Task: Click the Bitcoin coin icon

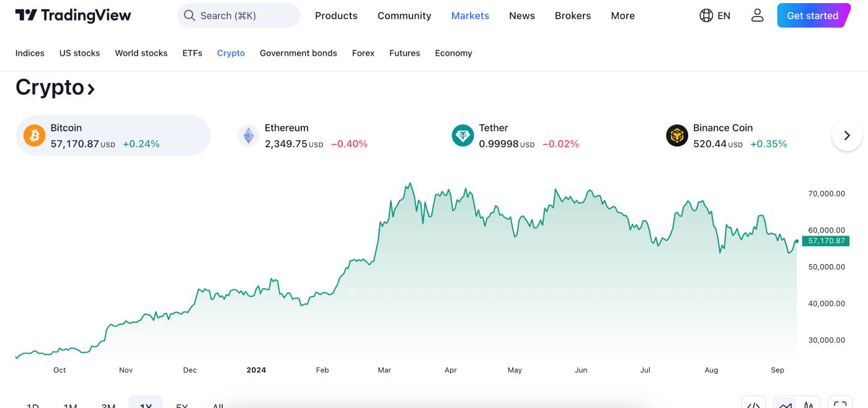Action: coord(35,135)
